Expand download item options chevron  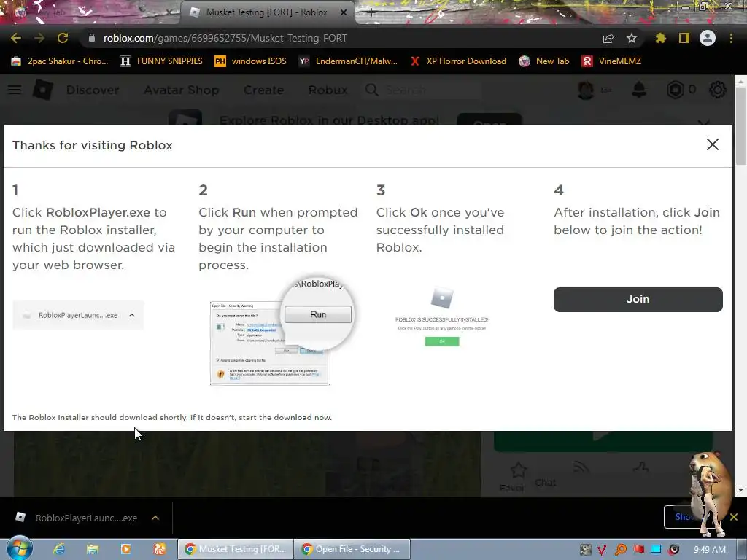click(x=155, y=518)
